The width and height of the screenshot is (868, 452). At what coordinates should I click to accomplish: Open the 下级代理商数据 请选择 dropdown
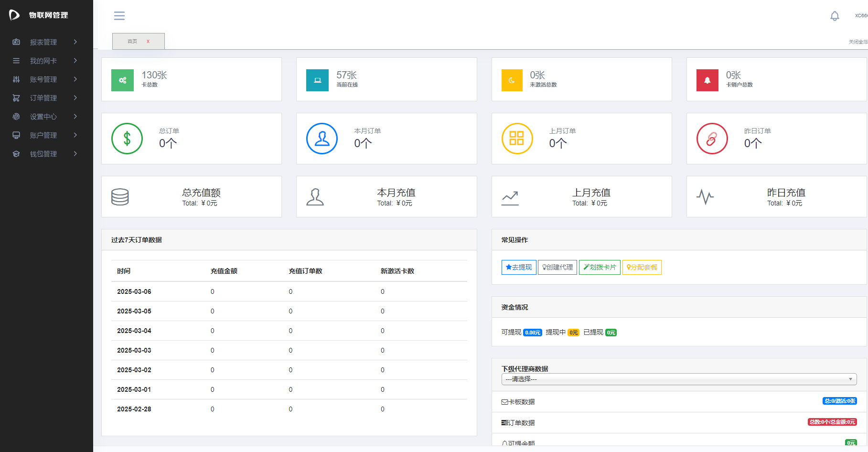pyautogui.click(x=678, y=379)
